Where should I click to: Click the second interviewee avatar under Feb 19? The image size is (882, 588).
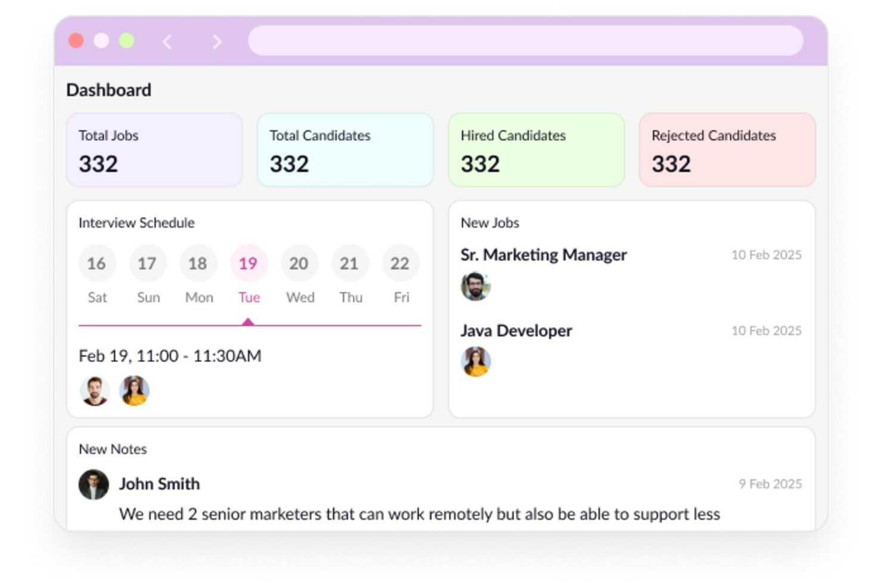(x=134, y=391)
